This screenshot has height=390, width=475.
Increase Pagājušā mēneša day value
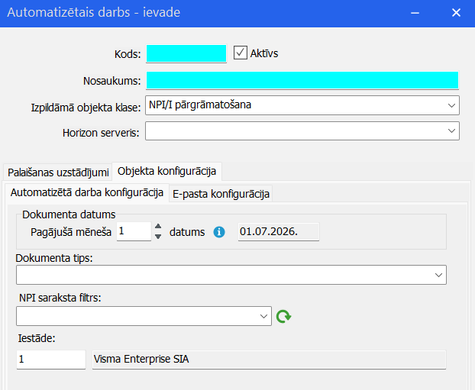pos(158,226)
